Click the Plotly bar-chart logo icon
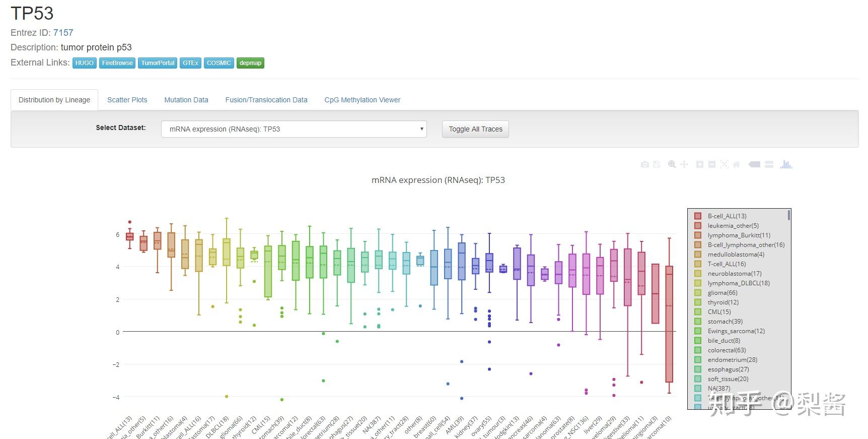The image size is (868, 439). click(x=786, y=164)
